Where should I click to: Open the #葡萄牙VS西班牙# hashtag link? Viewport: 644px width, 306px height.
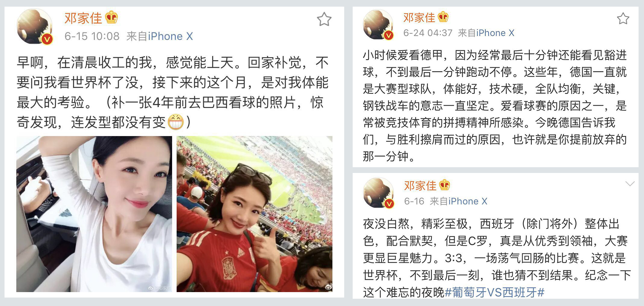[x=495, y=292]
